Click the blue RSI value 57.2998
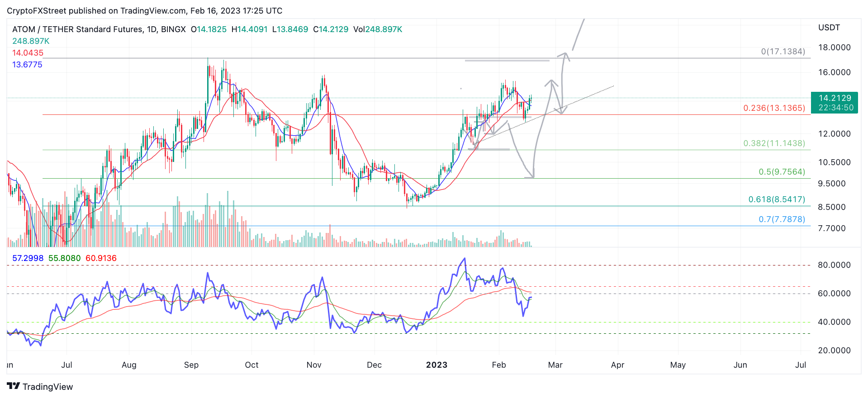This screenshot has width=868, height=398. click(x=28, y=258)
